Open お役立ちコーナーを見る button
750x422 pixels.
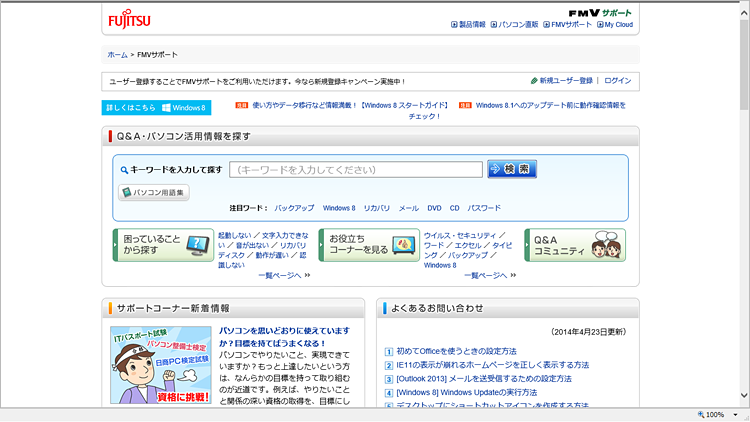pos(369,245)
